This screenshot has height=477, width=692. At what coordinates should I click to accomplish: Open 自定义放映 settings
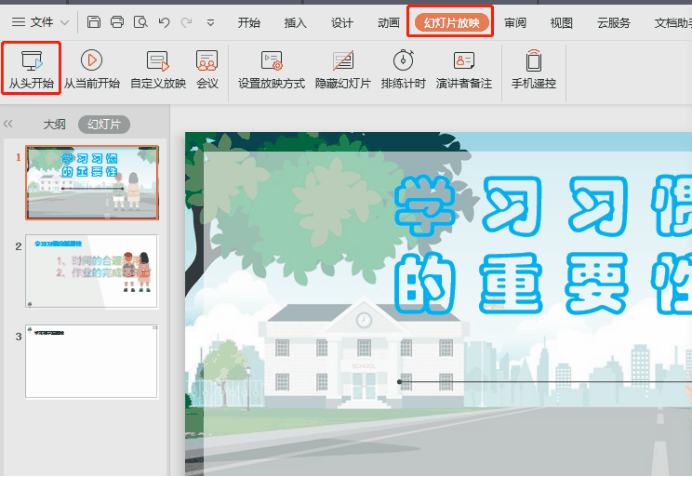click(x=158, y=69)
